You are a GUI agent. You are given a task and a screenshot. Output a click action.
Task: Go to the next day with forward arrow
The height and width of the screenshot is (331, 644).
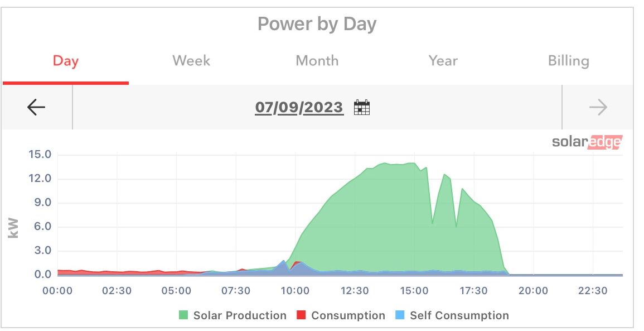click(598, 107)
